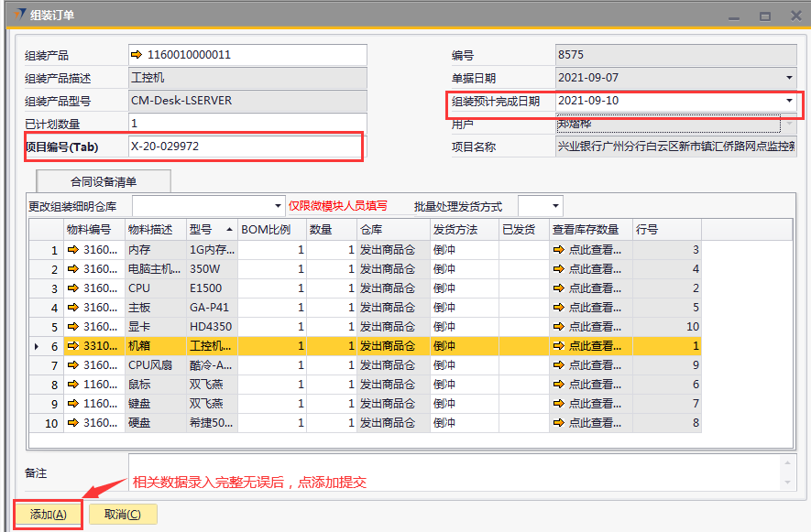
Task: Expand the 组装预计完成日期 date picker
Action: (x=789, y=101)
